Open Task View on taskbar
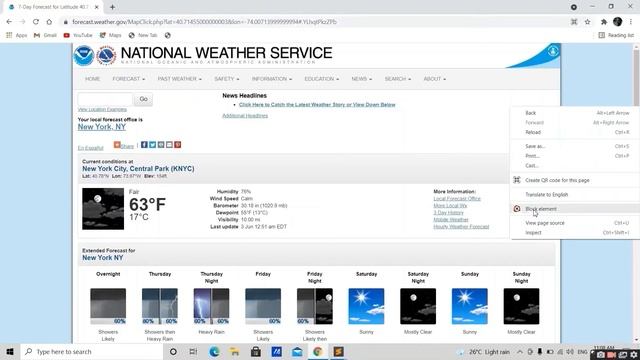 tap(193, 352)
